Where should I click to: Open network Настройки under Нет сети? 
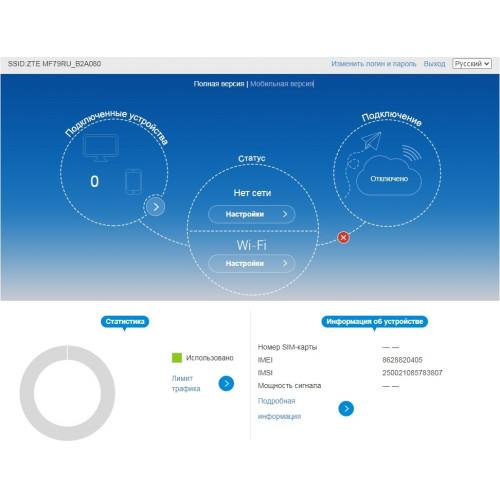(252, 214)
